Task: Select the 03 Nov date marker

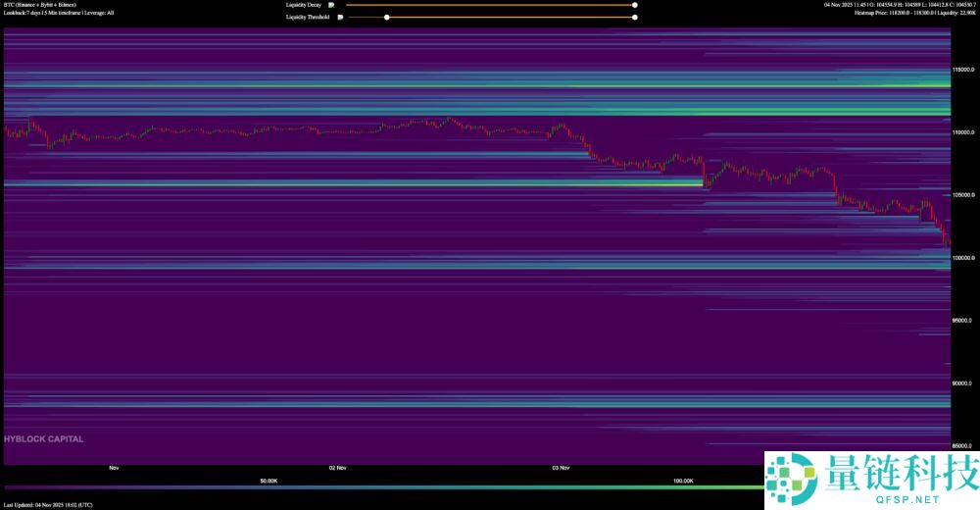Action: click(x=562, y=468)
